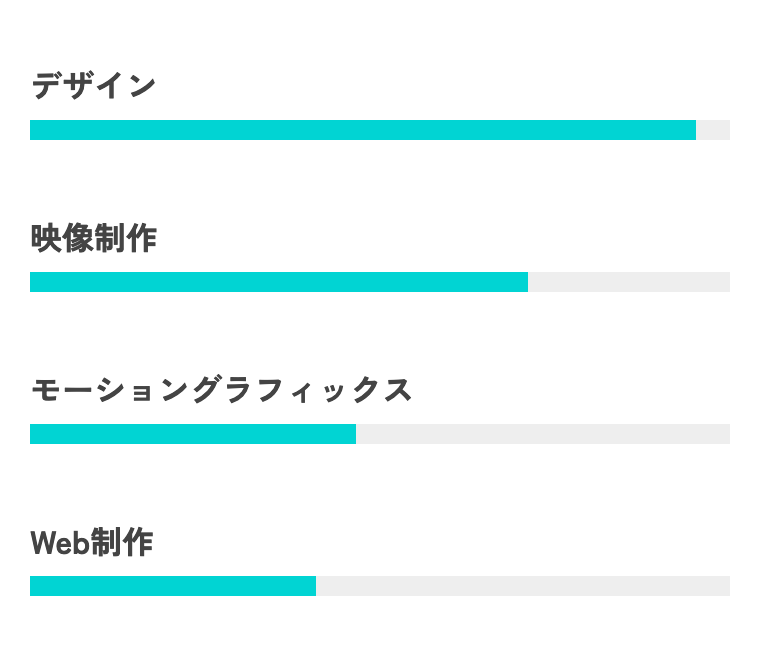Viewport: 760px width, 670px height.
Task: Click the gray unfilled part of the モーショングラフィックス bar
Action: tap(542, 434)
